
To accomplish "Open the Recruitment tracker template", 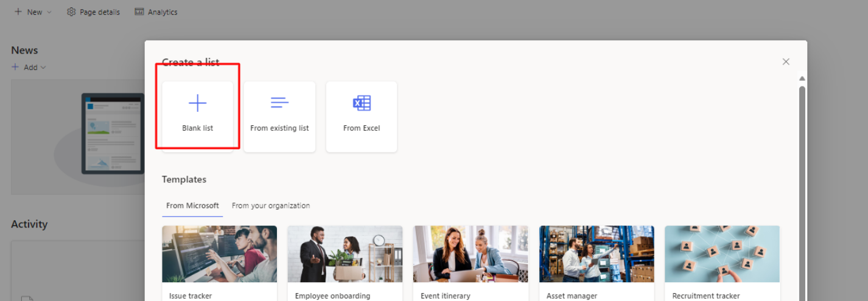I will pos(722,263).
